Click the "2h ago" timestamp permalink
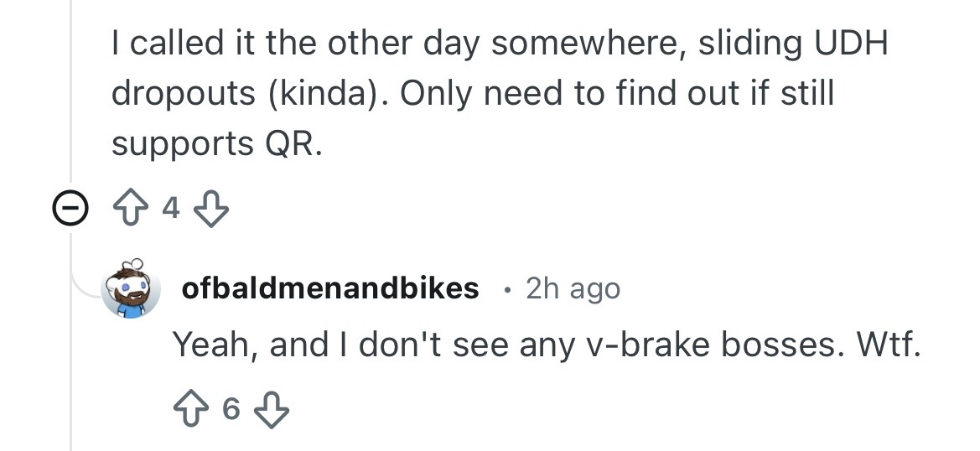The image size is (980, 451). click(x=573, y=288)
